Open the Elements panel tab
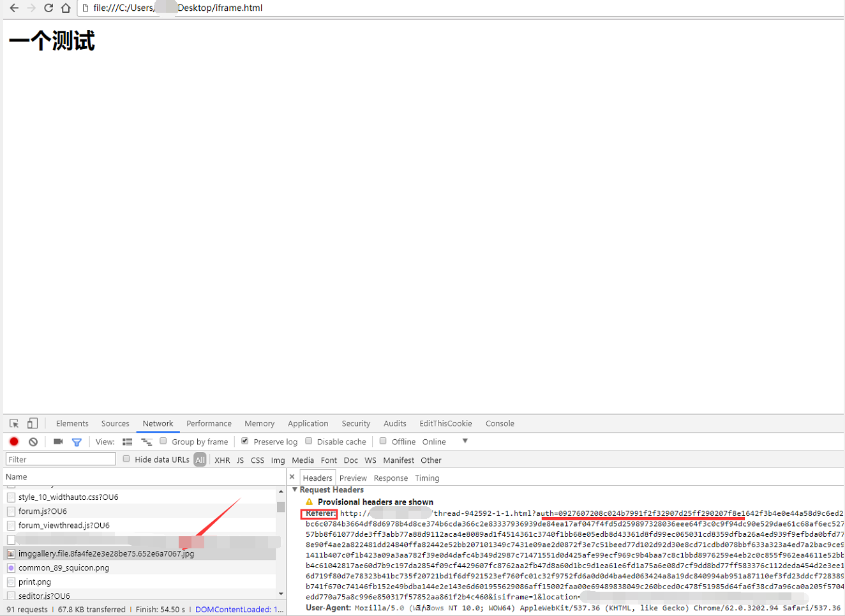The width and height of the screenshot is (845, 616). tap(72, 423)
